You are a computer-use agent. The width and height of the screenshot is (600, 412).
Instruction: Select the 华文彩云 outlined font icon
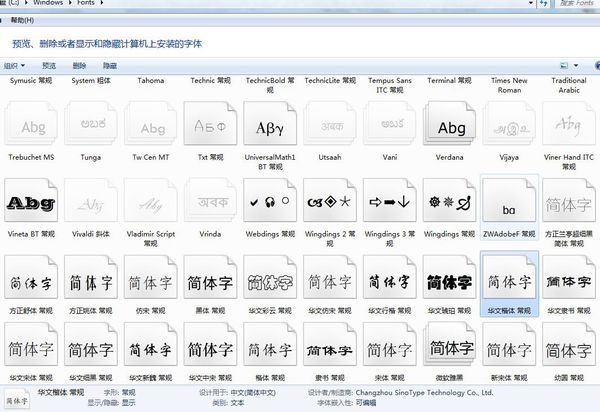coord(270,277)
